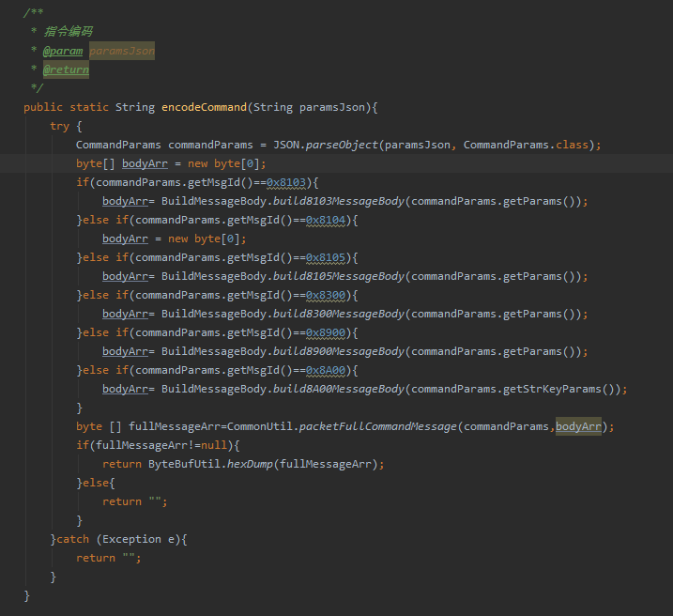Click the 0x8104 hex literal
673x616 pixels.
(x=327, y=220)
